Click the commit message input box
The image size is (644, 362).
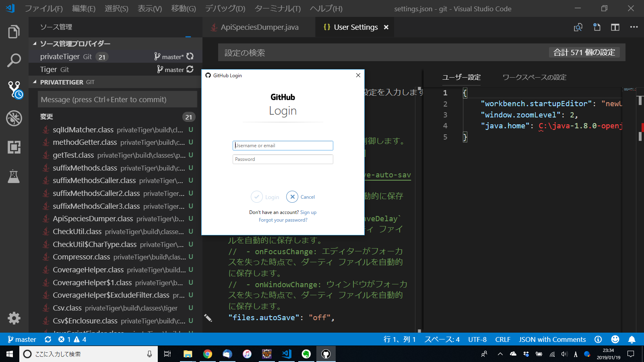pyautogui.click(x=118, y=99)
